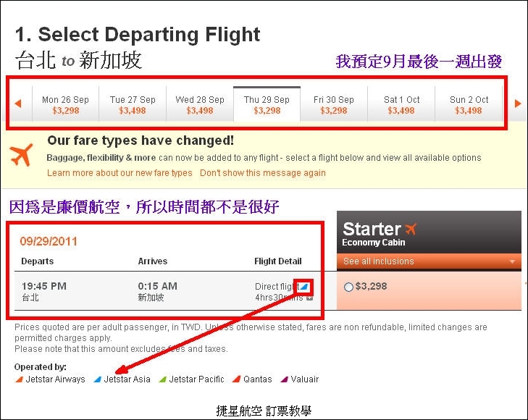Viewport: 528px width, 420px height.
Task: Open the Tue 27 Sep date tab
Action: tap(133, 104)
